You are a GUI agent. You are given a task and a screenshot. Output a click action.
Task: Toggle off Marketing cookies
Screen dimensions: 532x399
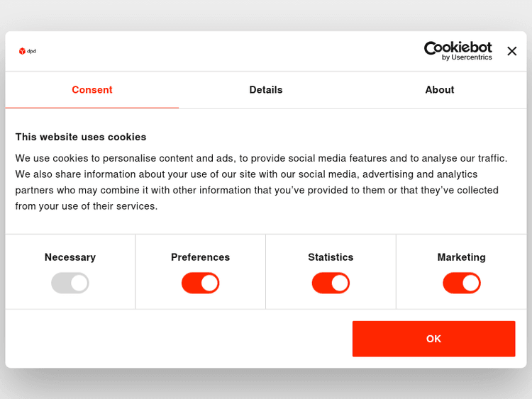click(x=462, y=283)
